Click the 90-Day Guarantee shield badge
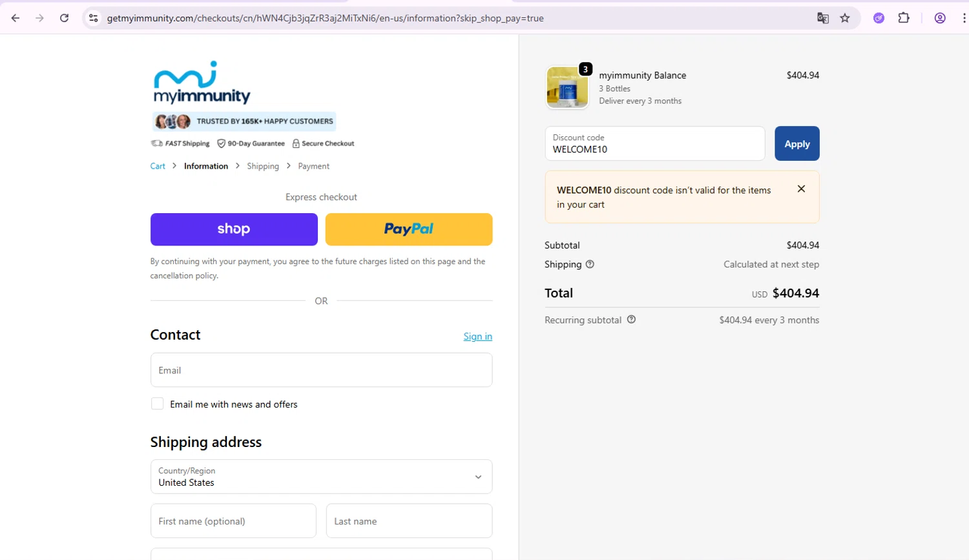Image resolution: width=969 pixels, height=560 pixels. pyautogui.click(x=251, y=143)
